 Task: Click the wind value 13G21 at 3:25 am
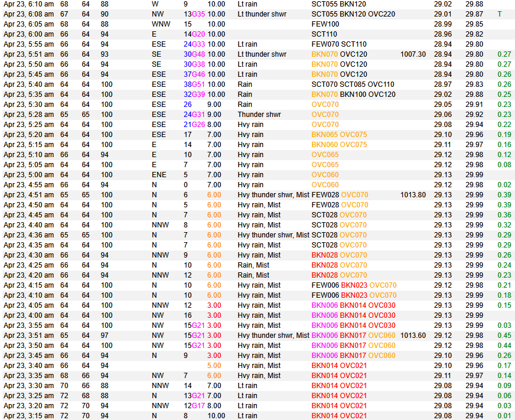pos(194,395)
